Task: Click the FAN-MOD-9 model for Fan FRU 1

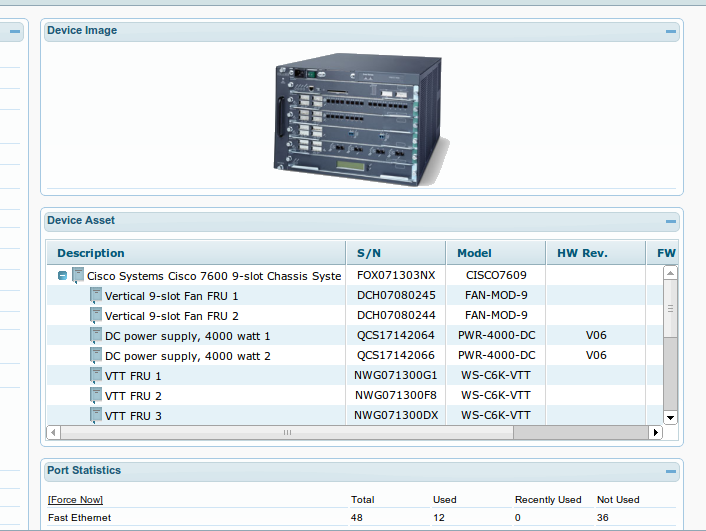Action: click(x=496, y=295)
